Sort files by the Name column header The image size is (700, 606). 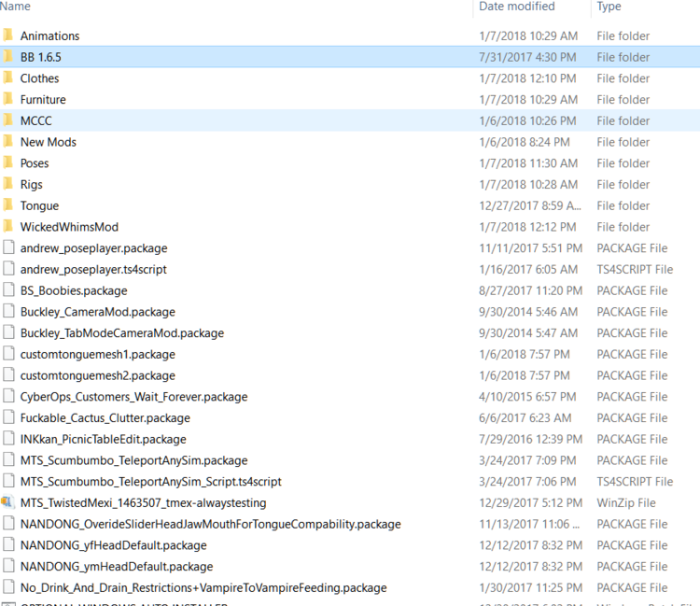click(15, 7)
